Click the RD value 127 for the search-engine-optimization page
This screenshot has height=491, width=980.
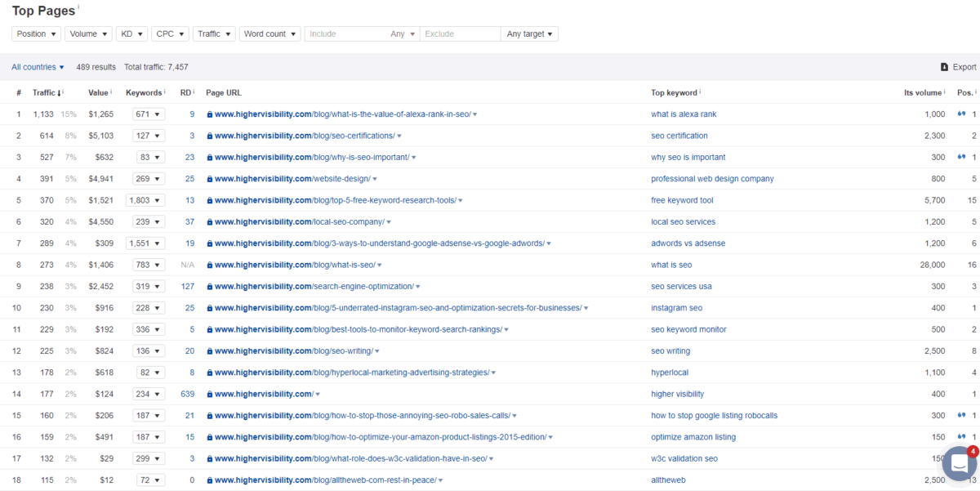pyautogui.click(x=186, y=286)
